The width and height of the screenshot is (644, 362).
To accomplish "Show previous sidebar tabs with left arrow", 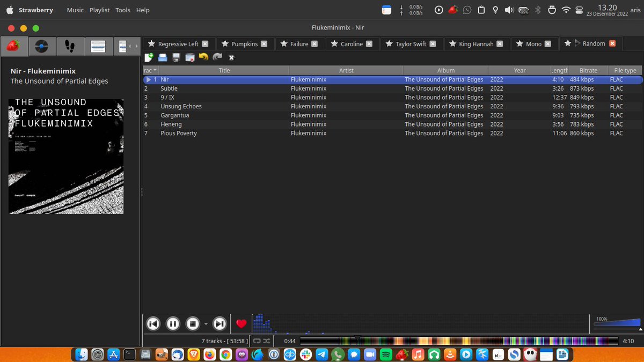I will point(130,47).
